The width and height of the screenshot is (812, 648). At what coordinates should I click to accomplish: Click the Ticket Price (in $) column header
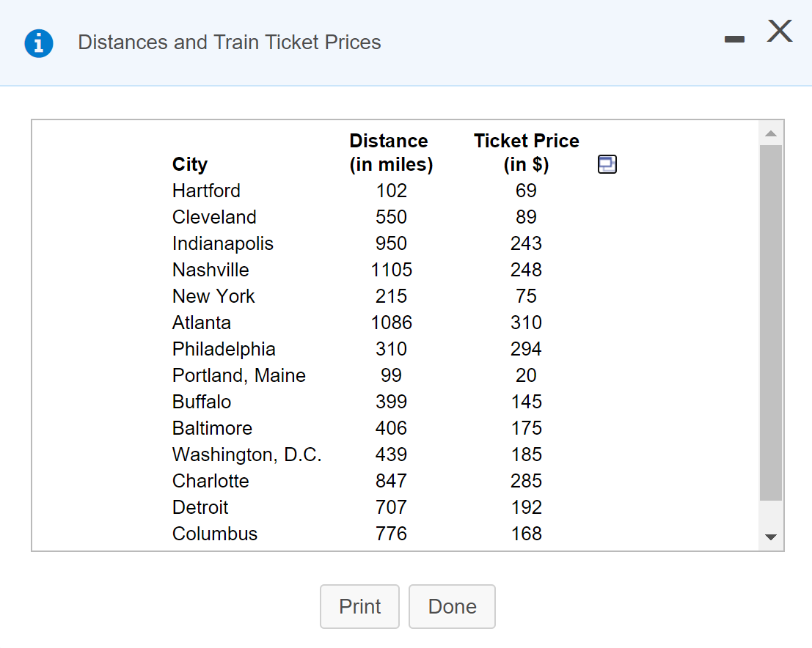tap(526, 152)
